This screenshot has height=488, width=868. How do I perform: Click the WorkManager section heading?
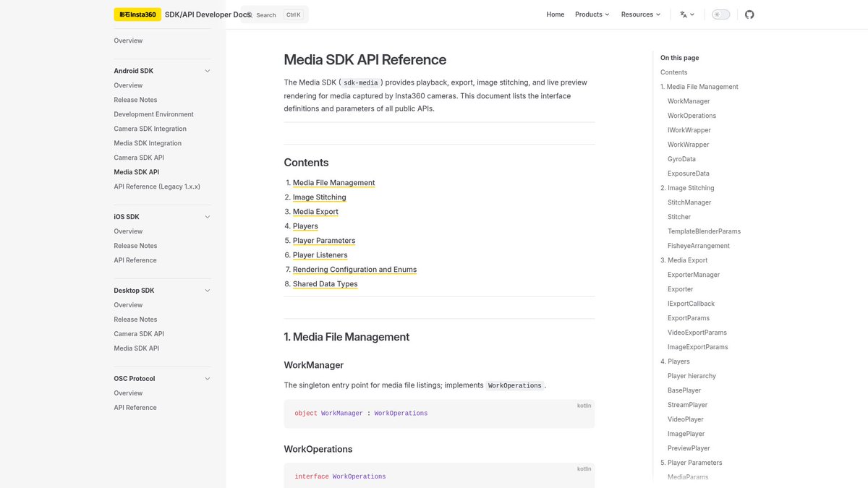pos(314,365)
